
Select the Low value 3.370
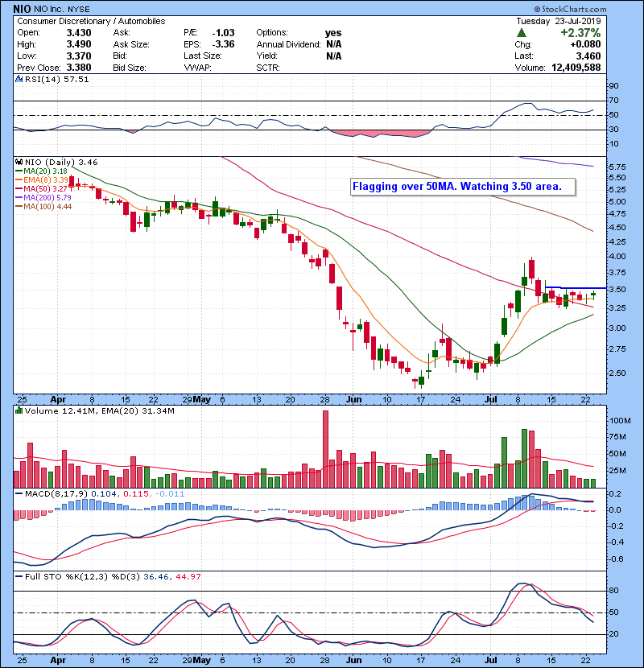tap(79, 56)
